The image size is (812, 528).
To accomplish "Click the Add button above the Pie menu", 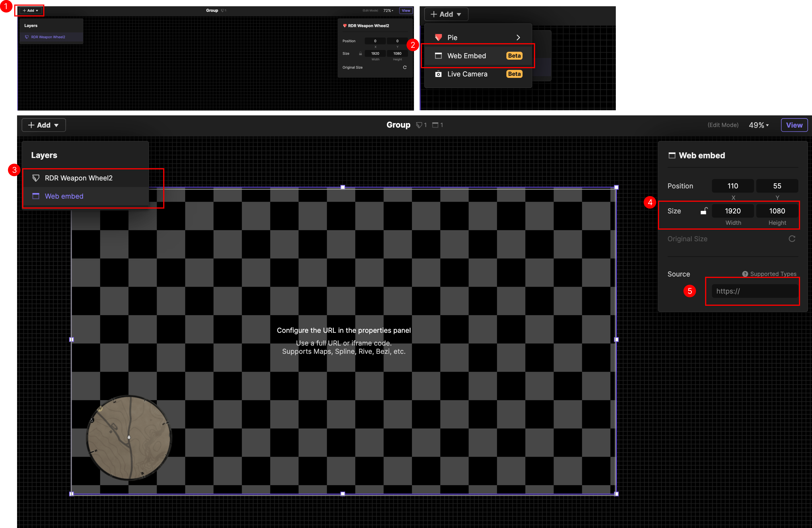I will tap(446, 14).
